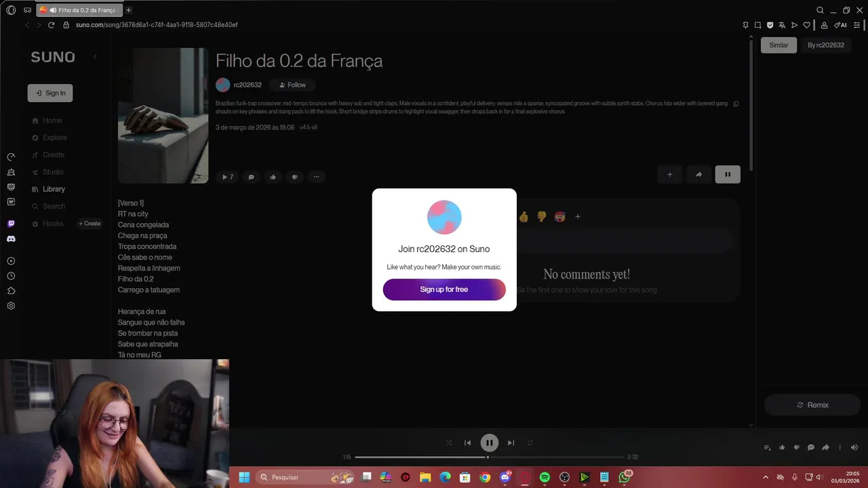Seek on the song progress bar
The image size is (868, 488).
coord(489,457)
